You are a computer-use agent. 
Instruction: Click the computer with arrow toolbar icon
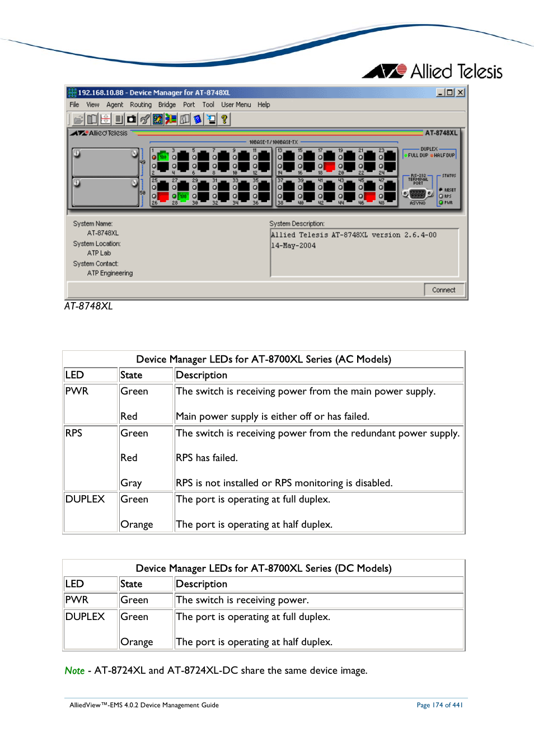(x=211, y=119)
